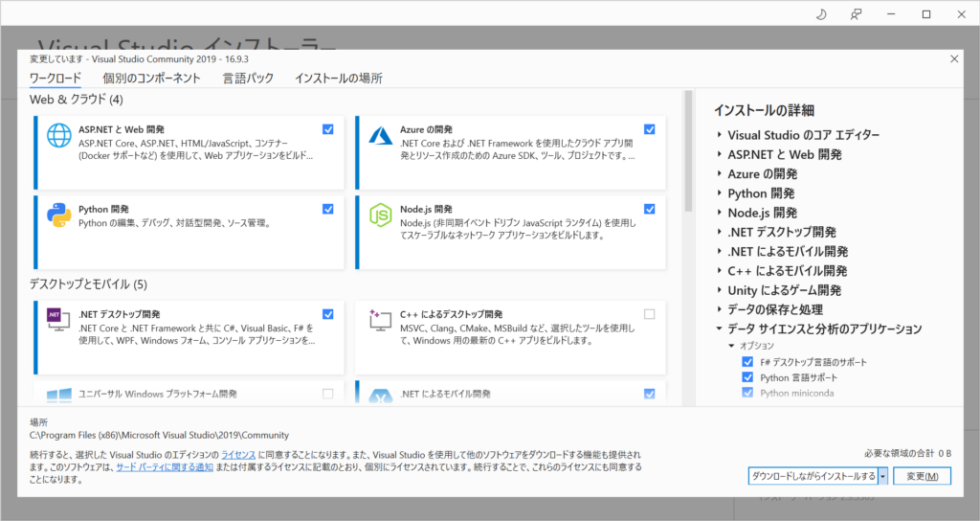Switch to 個別のコンポーネント tab
The image size is (980, 521).
pyautogui.click(x=152, y=79)
